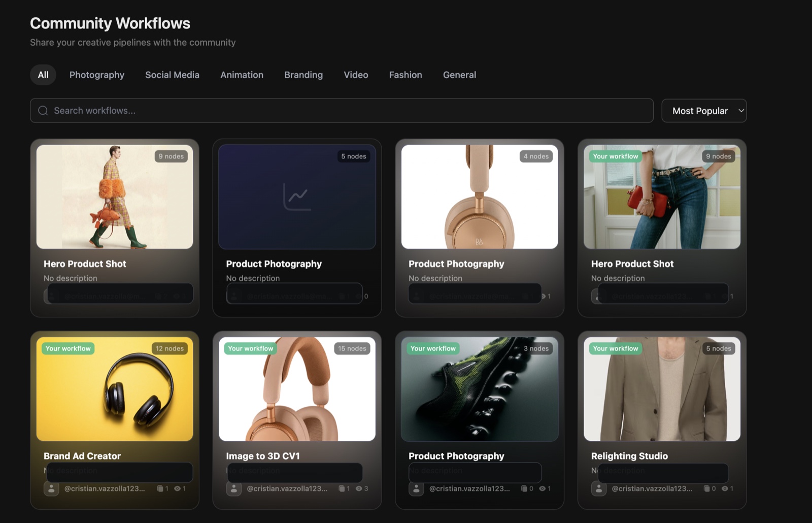Filter by the Animation tab
The image size is (812, 523).
point(242,75)
